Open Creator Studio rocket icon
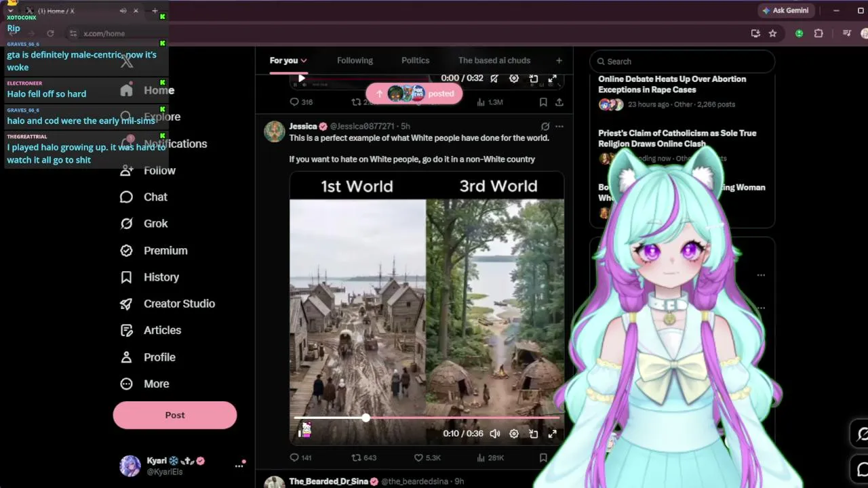 pyautogui.click(x=126, y=304)
